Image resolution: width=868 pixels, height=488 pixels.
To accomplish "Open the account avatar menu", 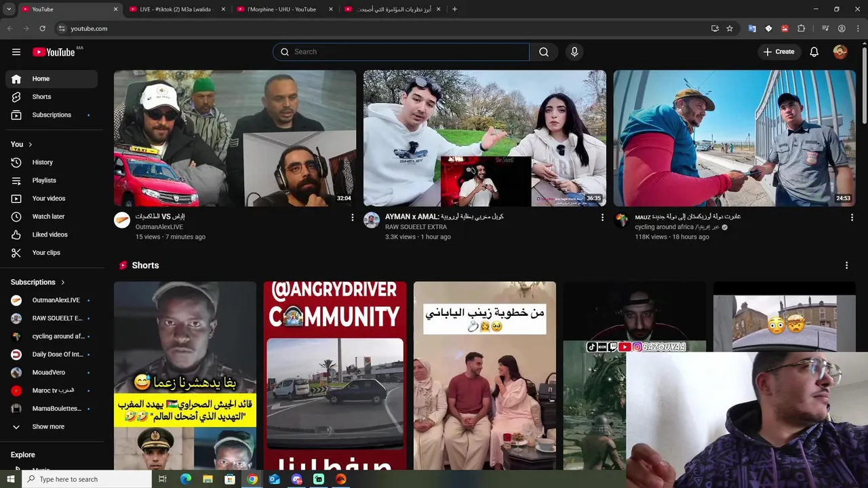I will click(x=840, y=52).
